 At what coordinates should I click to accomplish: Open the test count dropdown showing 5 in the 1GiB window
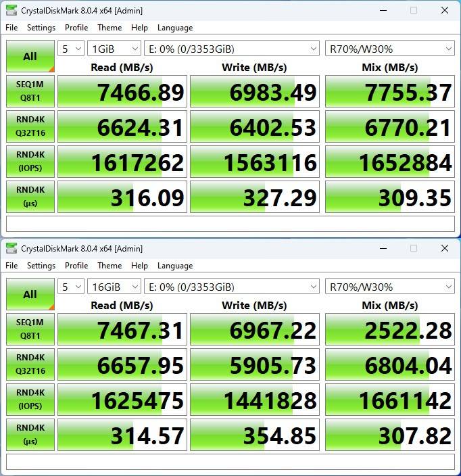71,49
